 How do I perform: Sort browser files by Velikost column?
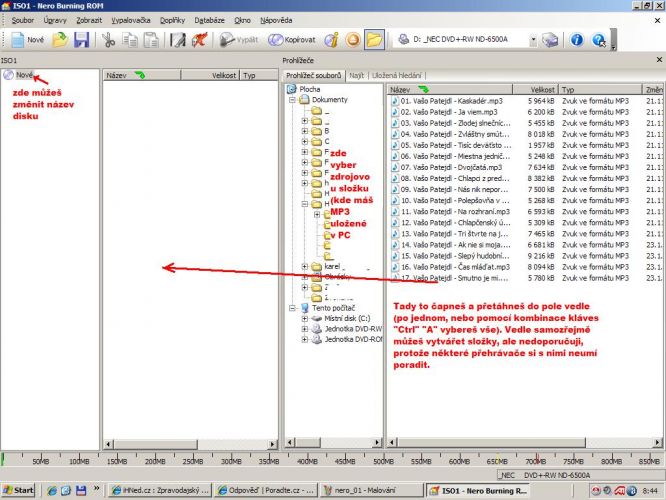535,90
